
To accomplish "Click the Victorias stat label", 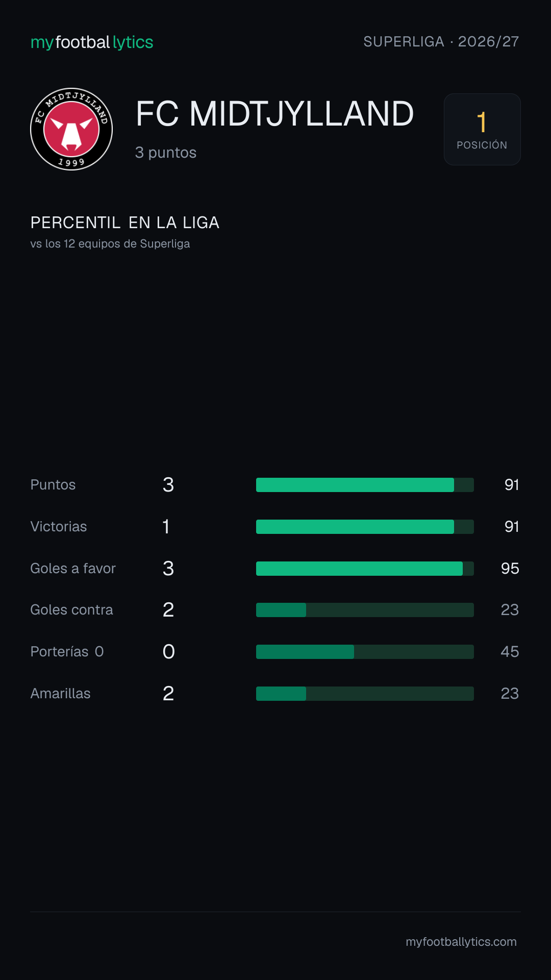I will (59, 527).
